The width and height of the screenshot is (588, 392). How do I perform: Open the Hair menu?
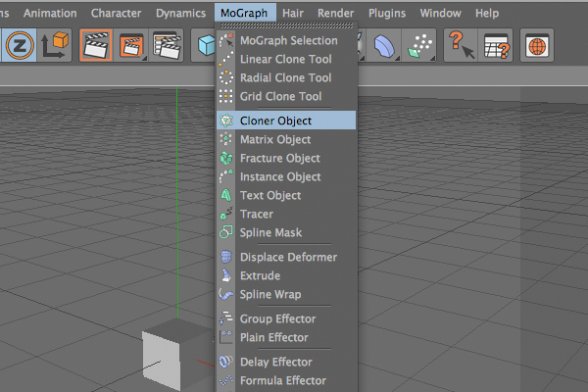(x=293, y=13)
